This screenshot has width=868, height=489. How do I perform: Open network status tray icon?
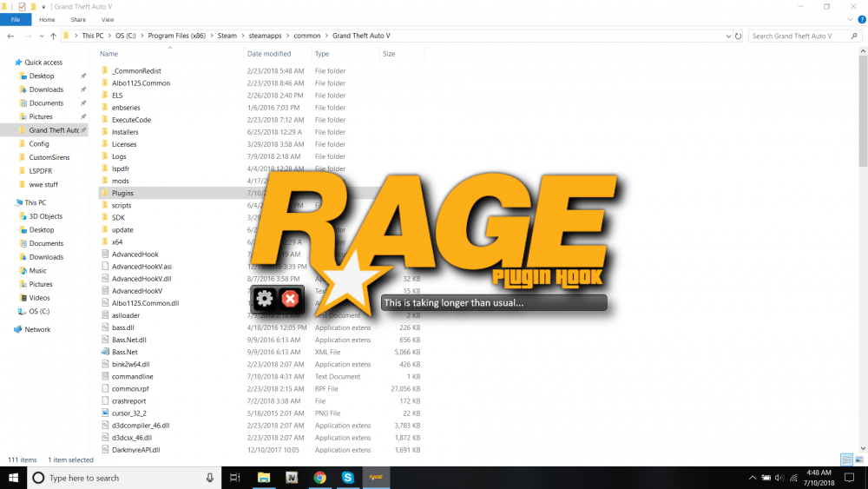[793, 478]
